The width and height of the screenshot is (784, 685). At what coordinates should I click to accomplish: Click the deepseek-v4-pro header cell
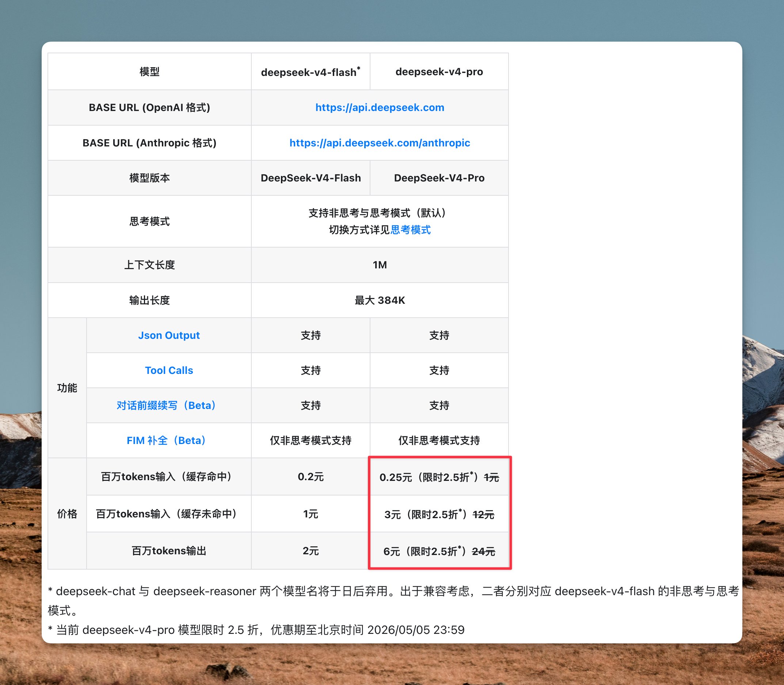pos(439,72)
